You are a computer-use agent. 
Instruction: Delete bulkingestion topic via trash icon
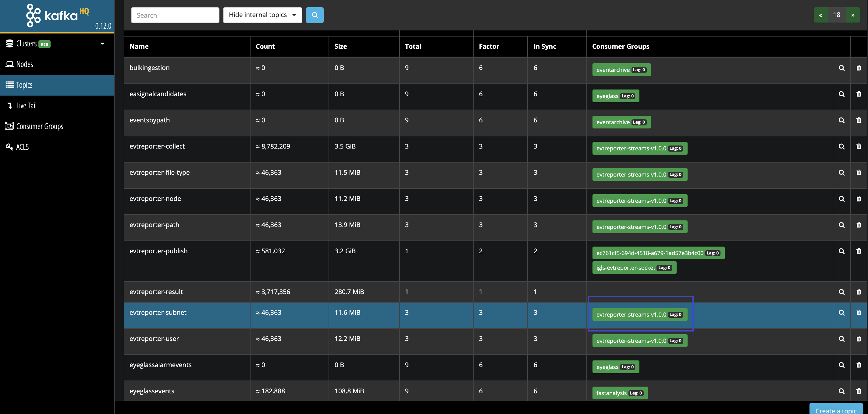coord(859,68)
